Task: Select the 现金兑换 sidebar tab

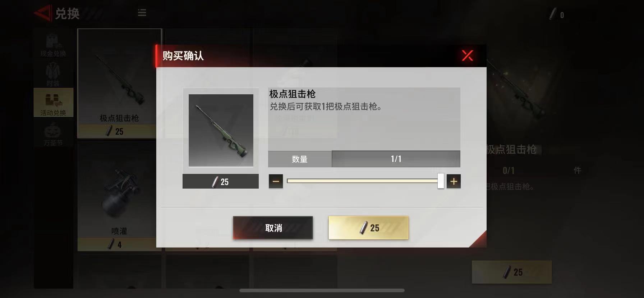Action: click(53, 45)
